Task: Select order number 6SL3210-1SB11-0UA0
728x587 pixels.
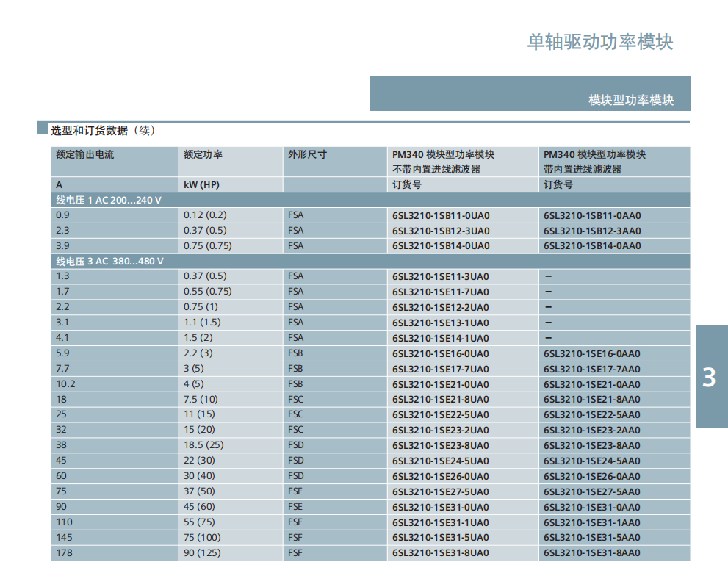Action: coord(441,216)
